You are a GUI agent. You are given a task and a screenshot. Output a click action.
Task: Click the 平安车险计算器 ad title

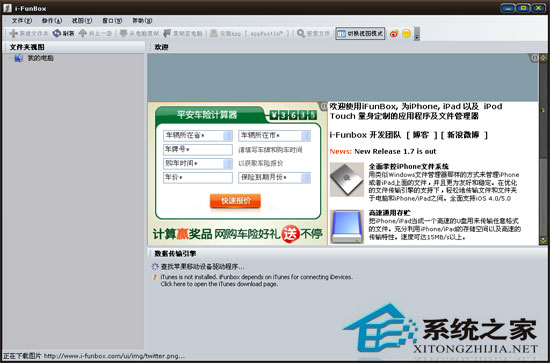207,115
